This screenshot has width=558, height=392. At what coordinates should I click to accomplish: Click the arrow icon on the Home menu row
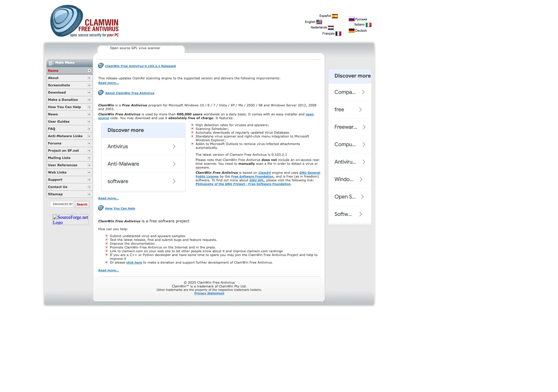[89, 71]
